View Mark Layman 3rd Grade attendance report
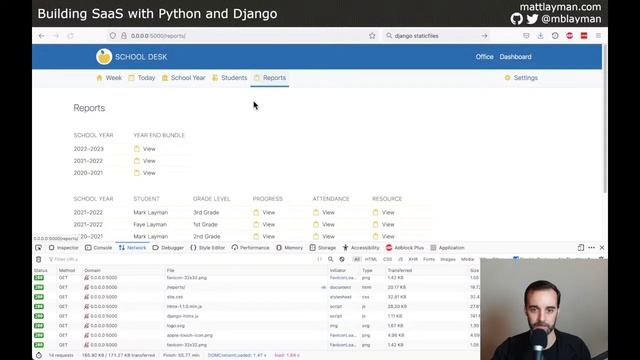 [324, 213]
